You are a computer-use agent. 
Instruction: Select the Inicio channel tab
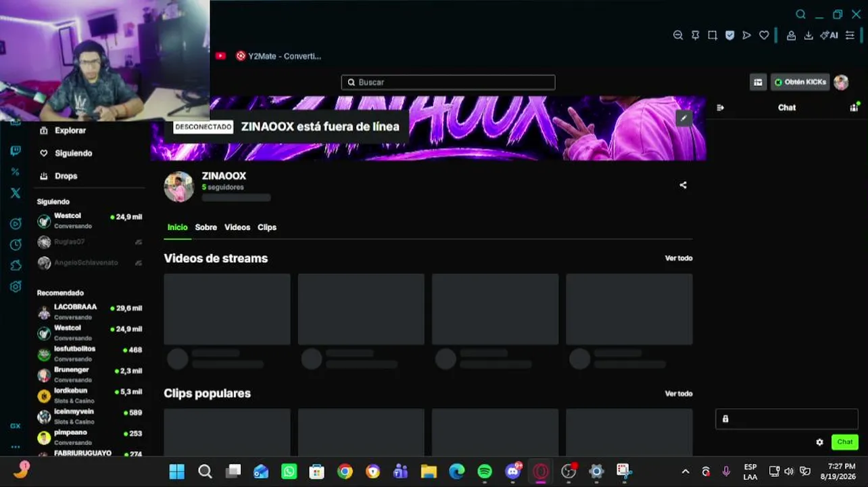coord(177,227)
